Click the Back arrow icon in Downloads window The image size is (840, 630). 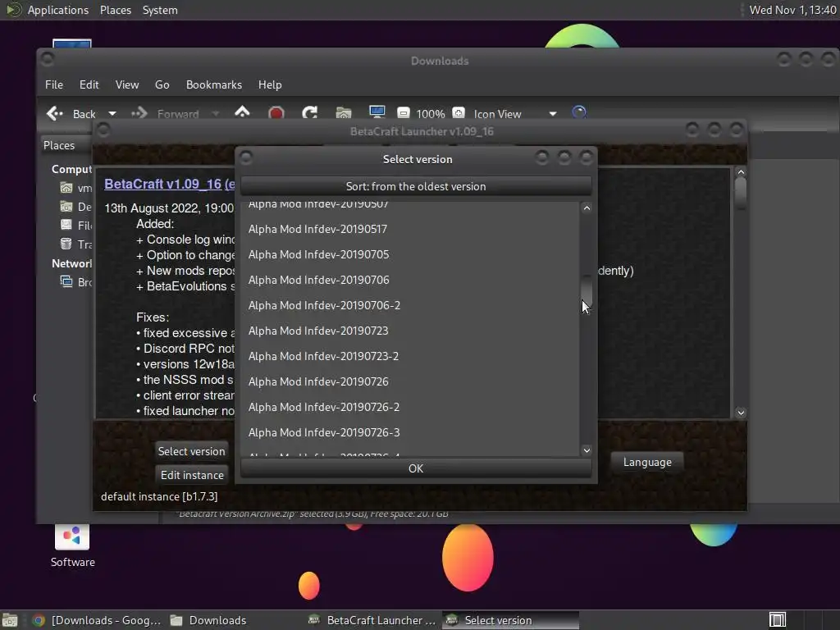point(55,113)
